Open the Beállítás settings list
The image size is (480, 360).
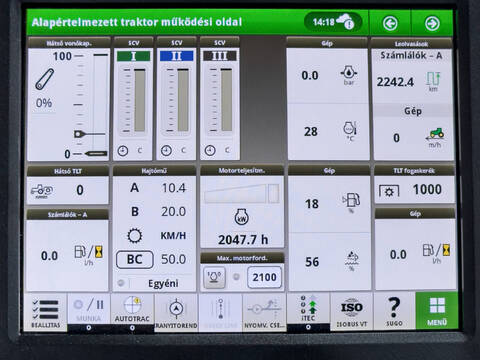pyautogui.click(x=45, y=312)
